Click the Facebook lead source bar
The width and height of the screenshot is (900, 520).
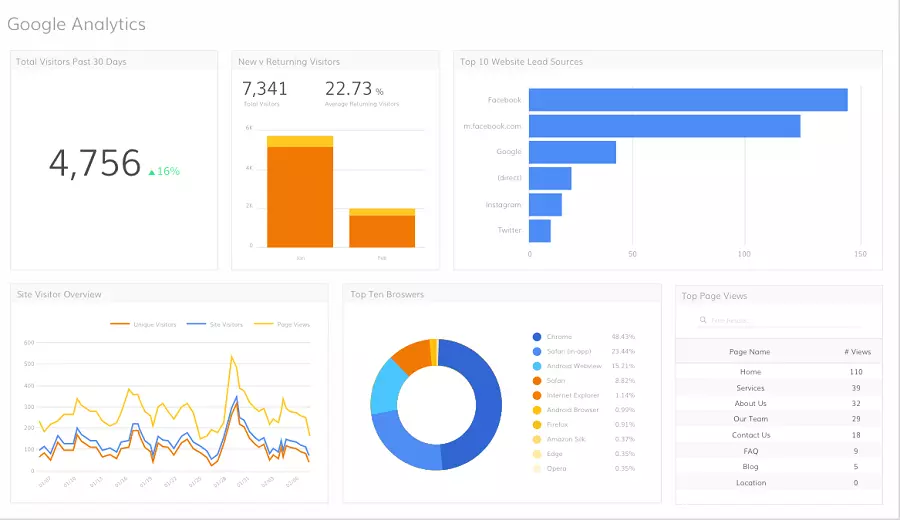[688, 100]
